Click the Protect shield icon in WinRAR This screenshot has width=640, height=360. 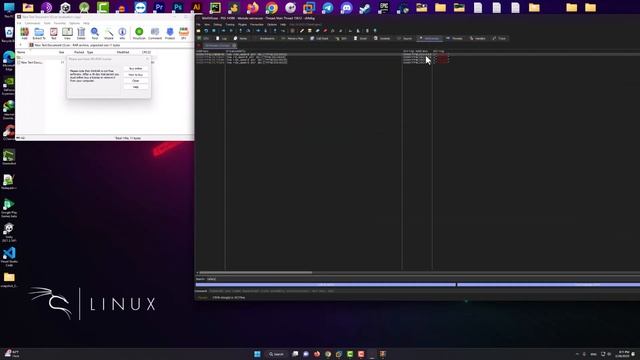click(x=170, y=33)
